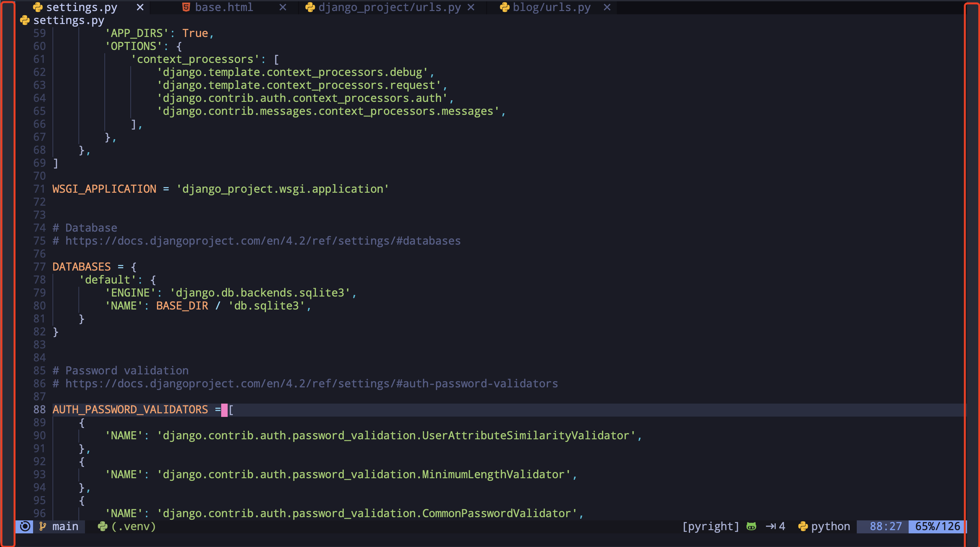Open the databases settings documentation URL
This screenshot has height=547, width=980.
coord(262,241)
